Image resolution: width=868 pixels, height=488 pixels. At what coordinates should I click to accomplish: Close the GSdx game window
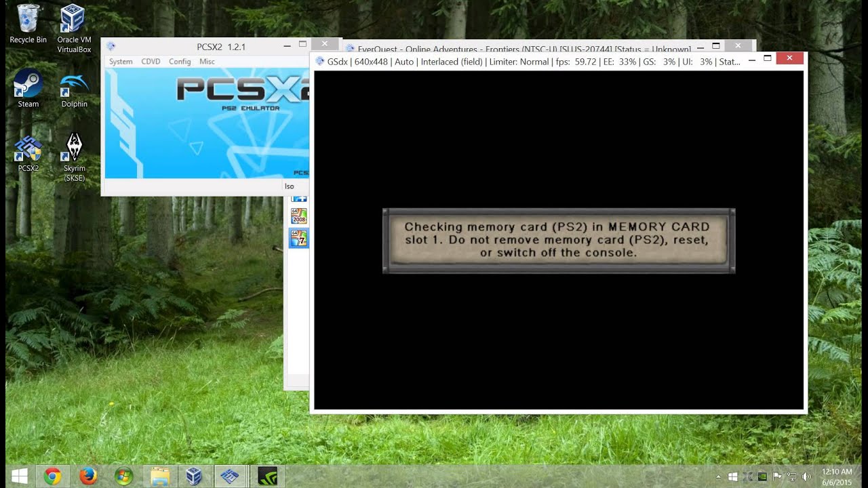tap(790, 58)
